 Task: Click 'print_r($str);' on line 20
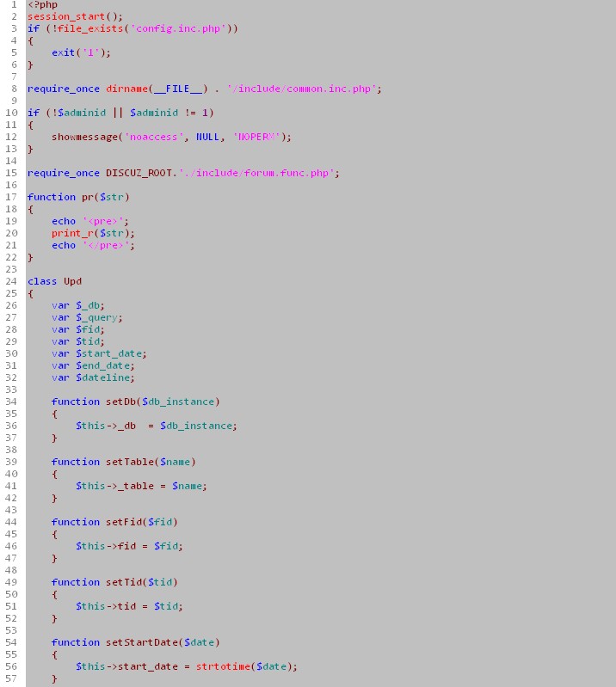pos(93,233)
